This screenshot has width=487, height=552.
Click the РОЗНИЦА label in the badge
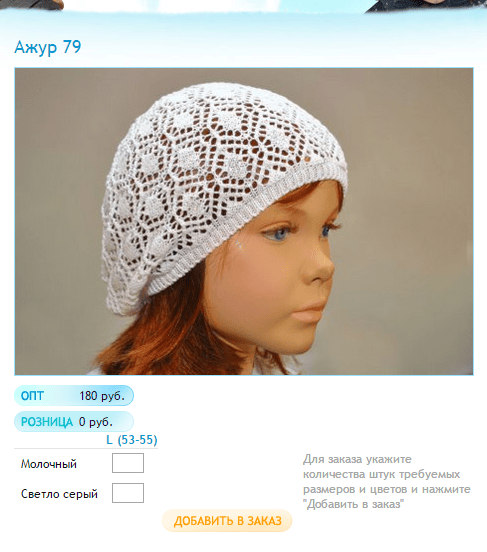pos(47,422)
